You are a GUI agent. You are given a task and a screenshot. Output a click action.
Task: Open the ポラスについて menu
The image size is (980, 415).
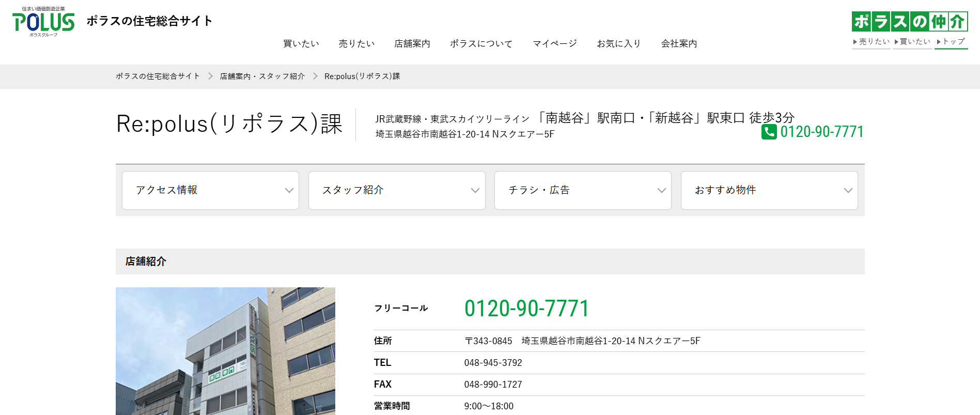(481, 43)
